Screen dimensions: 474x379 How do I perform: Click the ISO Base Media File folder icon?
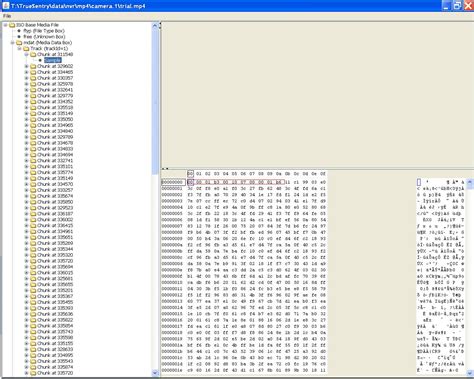pyautogui.click(x=12, y=25)
